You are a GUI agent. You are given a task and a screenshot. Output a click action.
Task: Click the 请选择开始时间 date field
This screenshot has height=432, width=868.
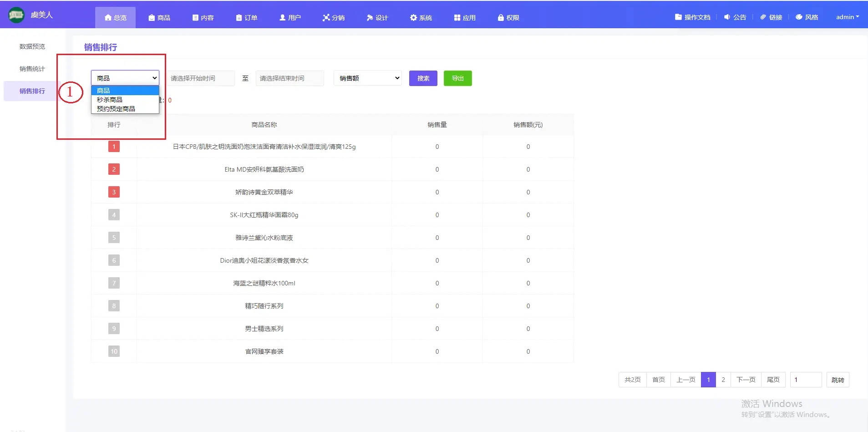200,78
